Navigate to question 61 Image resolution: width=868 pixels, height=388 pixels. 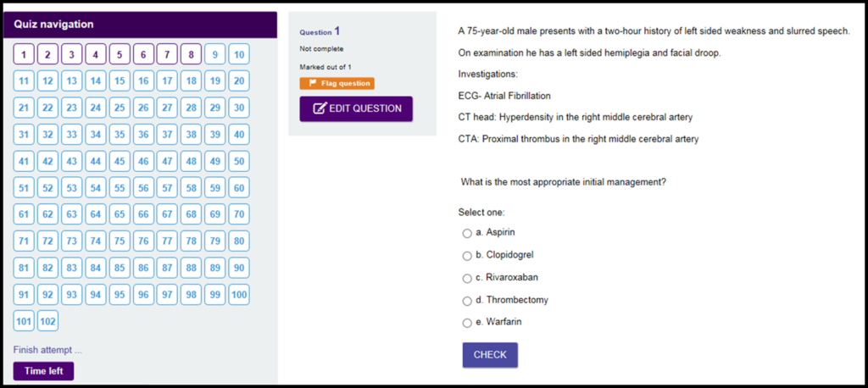pos(24,214)
